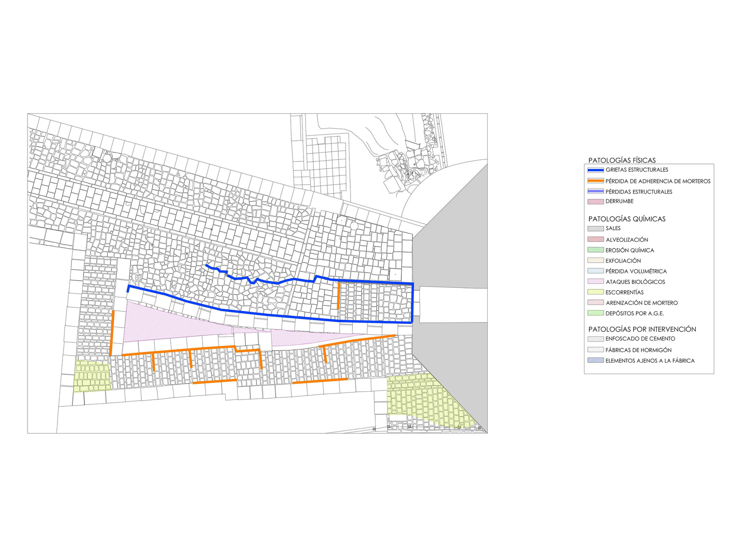Click the FÁBRICAS DE HORMIGÓN label text

[x=638, y=350]
